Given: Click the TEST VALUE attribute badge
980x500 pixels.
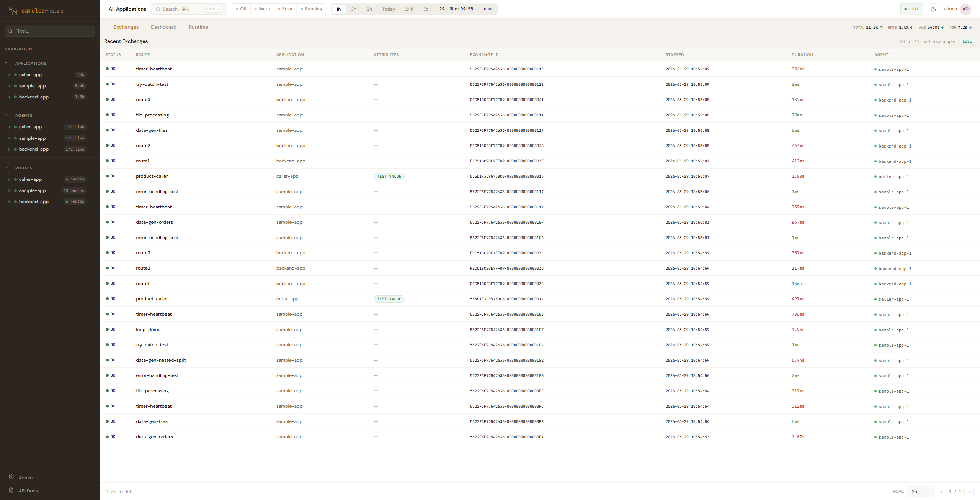Looking at the screenshot, I should point(389,177).
